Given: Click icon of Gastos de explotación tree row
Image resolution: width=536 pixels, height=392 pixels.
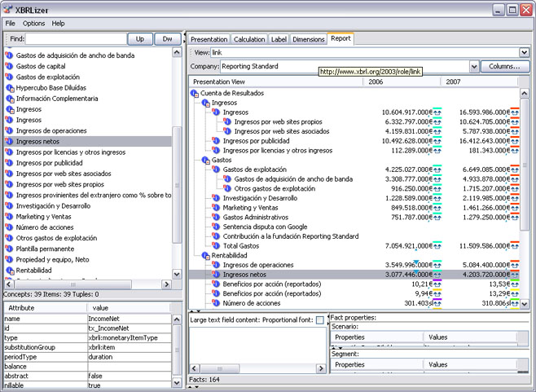Looking at the screenshot, I should point(216,170).
